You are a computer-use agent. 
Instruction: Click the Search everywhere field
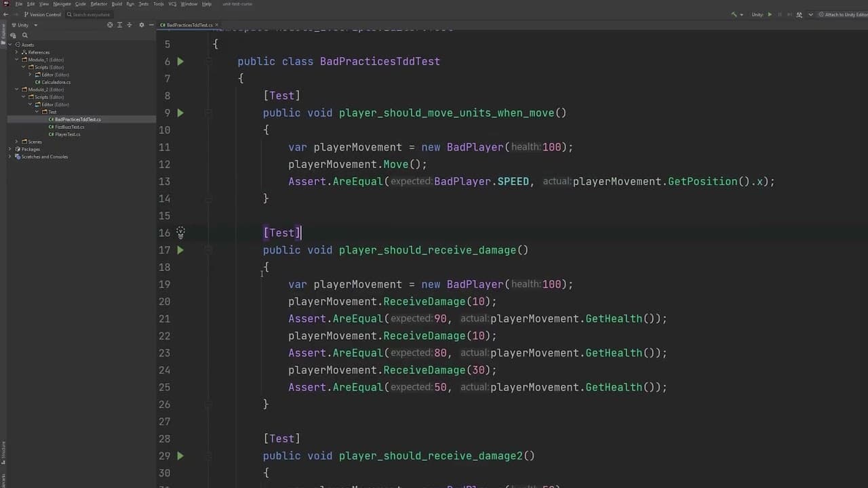(x=91, y=14)
